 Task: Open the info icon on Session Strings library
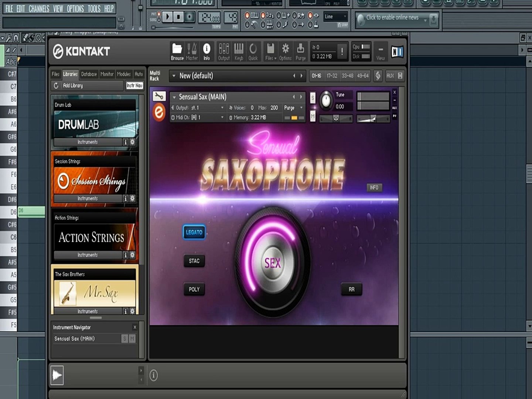tap(126, 198)
